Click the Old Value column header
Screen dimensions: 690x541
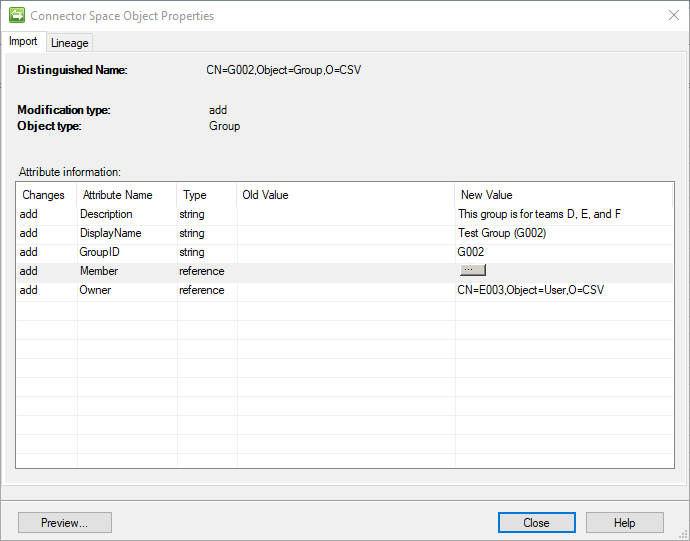pos(346,195)
